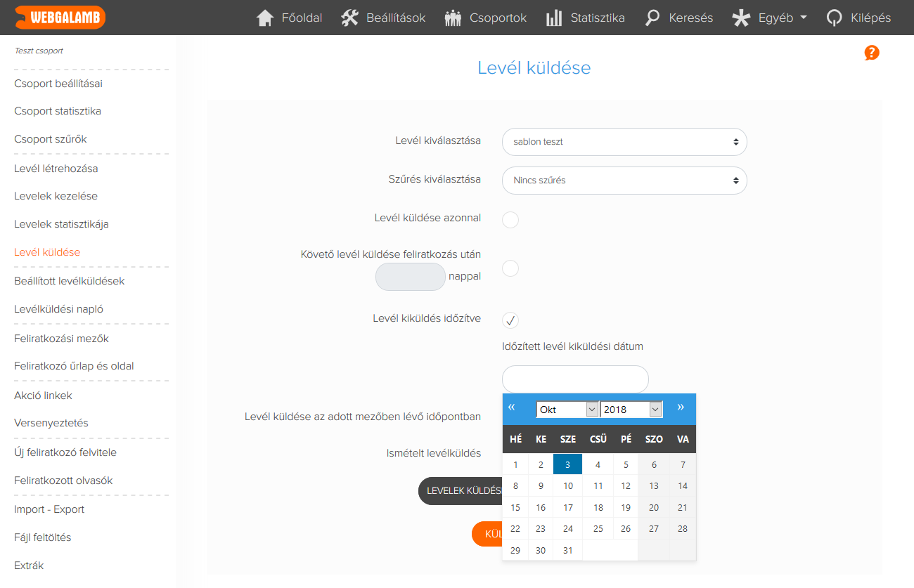Open the Levél kiválasztása dropdown
This screenshot has height=588, width=914.
pyautogui.click(x=624, y=142)
